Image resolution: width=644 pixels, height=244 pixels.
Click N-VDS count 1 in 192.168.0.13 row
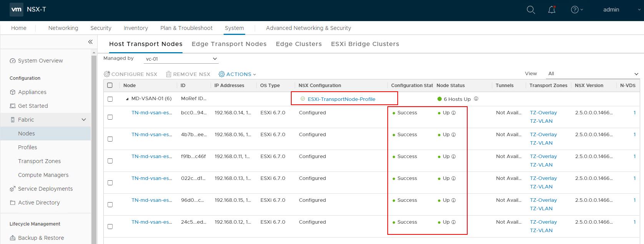634,178
